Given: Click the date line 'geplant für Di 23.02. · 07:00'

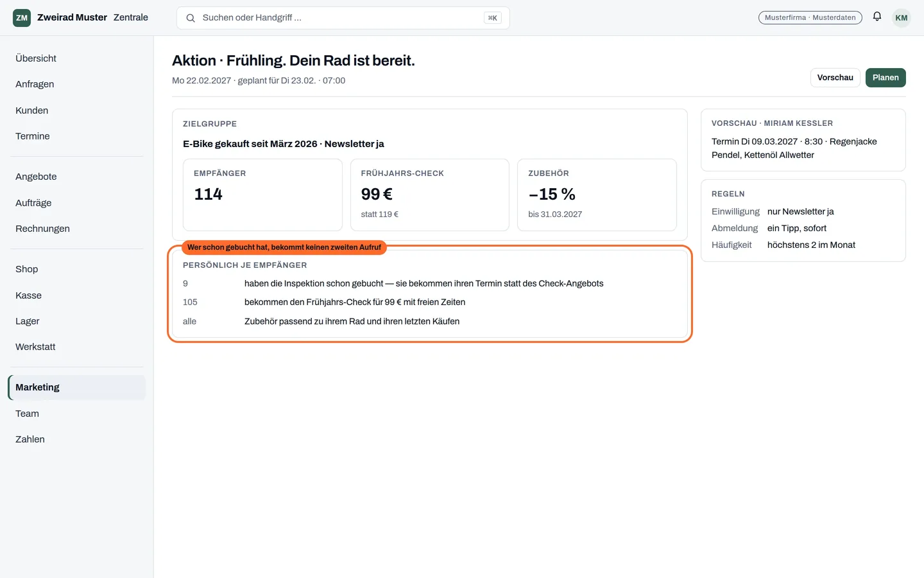Looking at the screenshot, I should 291,80.
